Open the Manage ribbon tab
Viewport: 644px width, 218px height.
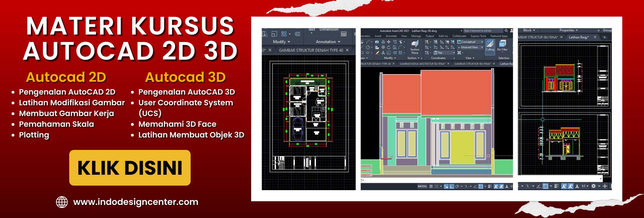[416, 36]
